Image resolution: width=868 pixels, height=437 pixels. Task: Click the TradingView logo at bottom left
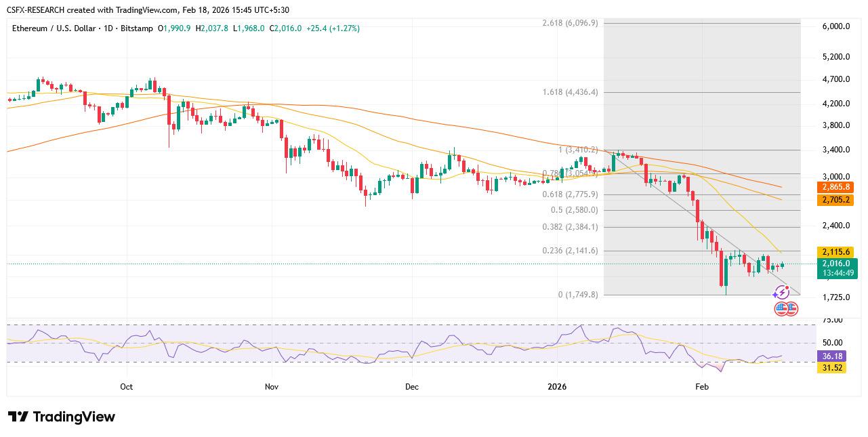coord(62,417)
